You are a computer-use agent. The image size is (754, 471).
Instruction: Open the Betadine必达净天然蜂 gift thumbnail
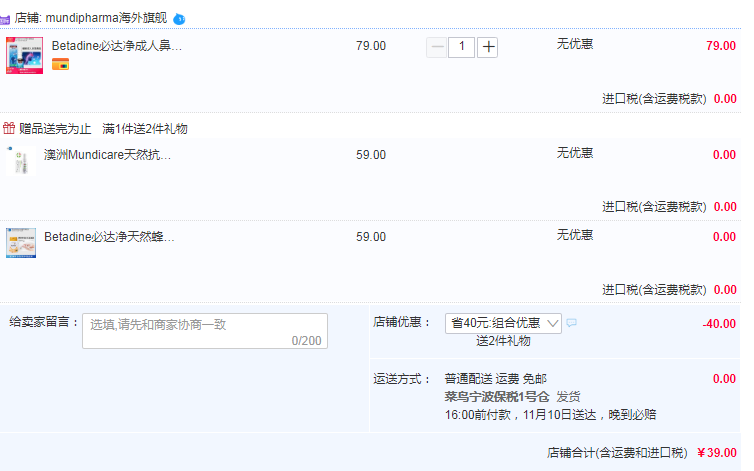[21, 243]
